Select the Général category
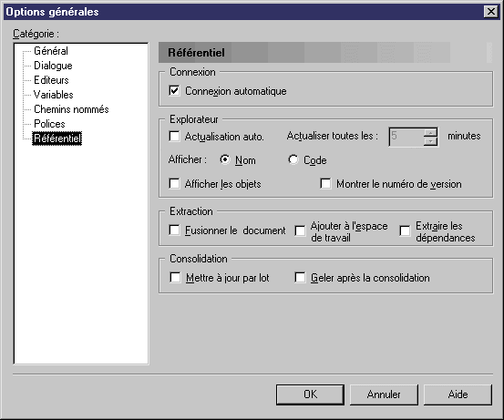This screenshot has height=420, width=504. tap(51, 51)
